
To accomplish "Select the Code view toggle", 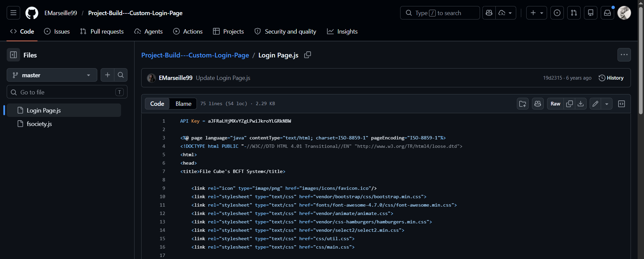I will point(157,103).
